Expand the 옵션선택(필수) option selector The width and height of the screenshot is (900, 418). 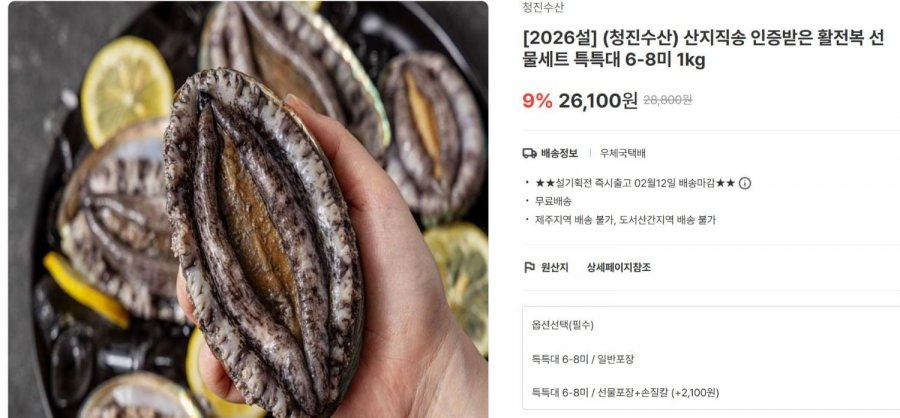click(x=562, y=325)
